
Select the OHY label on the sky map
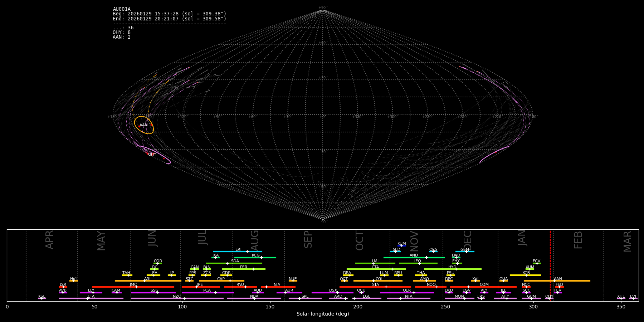tap(152, 155)
